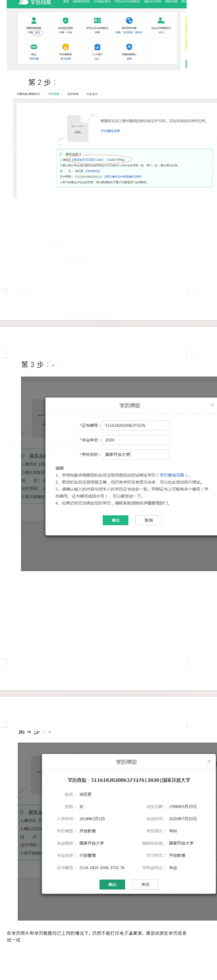Open 国际合作申请 in the top navigation bar
Image resolution: width=217 pixels, height=980 pixels.
(152, 1)
